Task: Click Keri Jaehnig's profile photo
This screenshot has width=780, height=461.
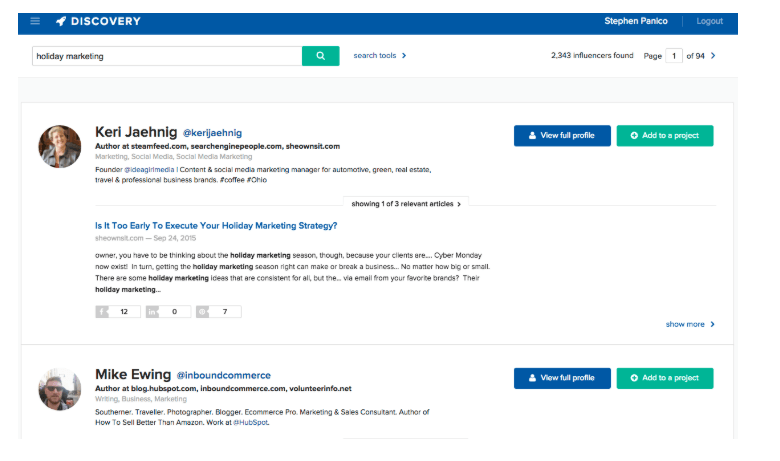Action: click(60, 147)
